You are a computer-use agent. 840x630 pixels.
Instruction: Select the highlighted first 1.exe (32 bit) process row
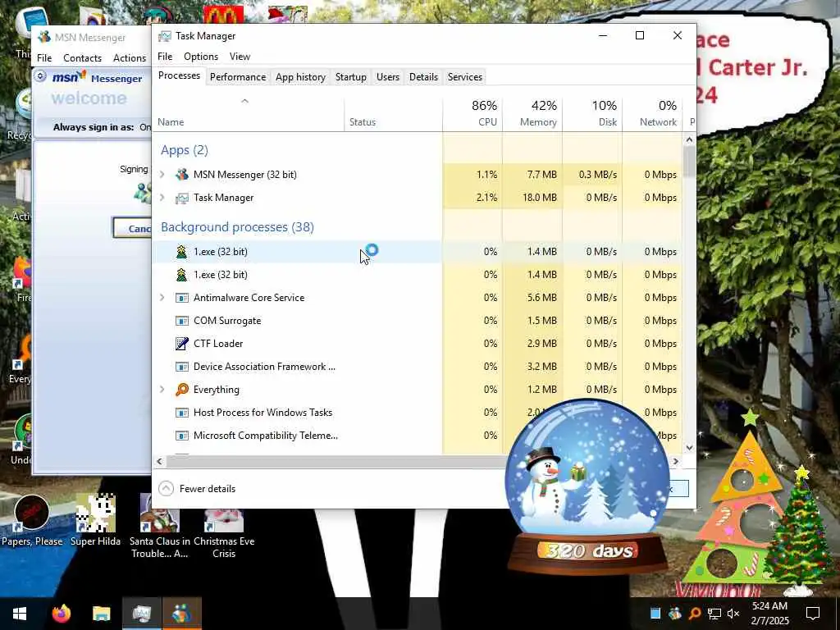click(x=418, y=252)
